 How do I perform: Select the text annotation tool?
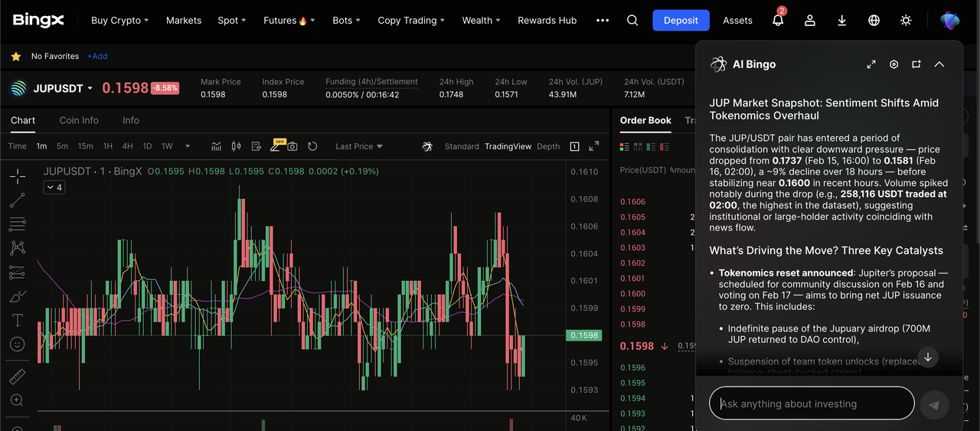point(17,320)
